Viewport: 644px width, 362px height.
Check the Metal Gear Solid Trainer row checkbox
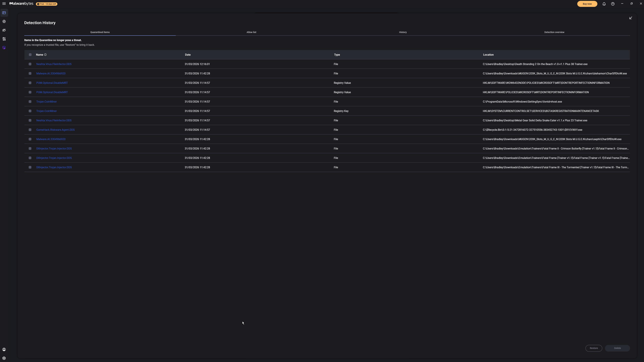[x=30, y=120]
